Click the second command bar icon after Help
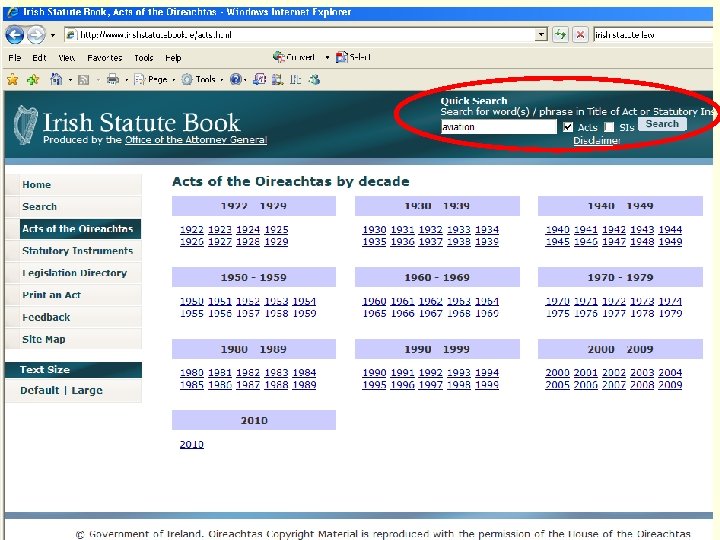 coord(277,79)
